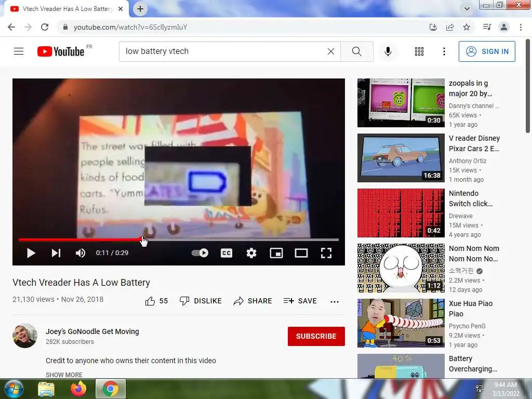This screenshot has height=399, width=532.
Task: Toggle the autoplay switch in player
Action: (x=200, y=253)
